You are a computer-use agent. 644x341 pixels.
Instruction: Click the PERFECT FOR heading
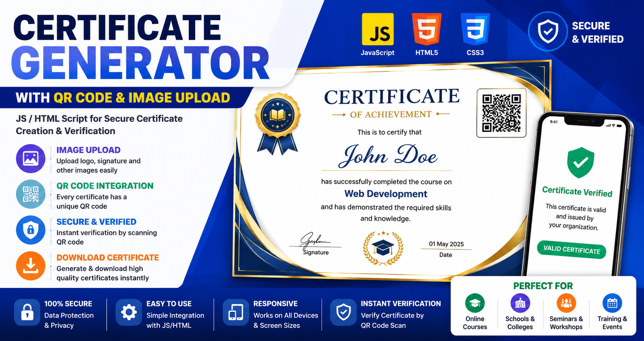coord(543,286)
